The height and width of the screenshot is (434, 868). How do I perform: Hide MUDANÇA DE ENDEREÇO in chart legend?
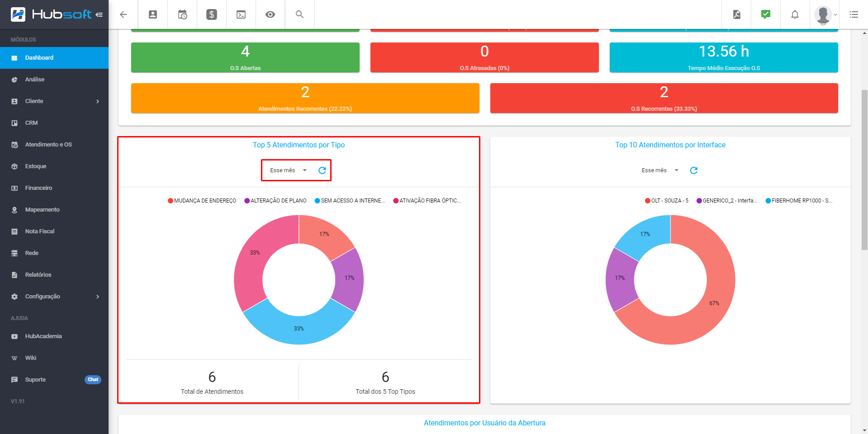click(202, 200)
